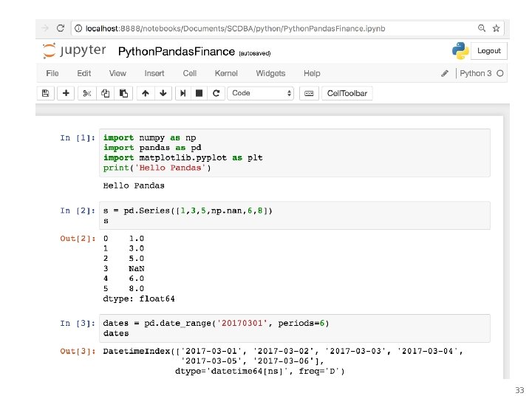Viewport: 532px width, 399px height.
Task: Open the Widgets menu
Action: click(x=270, y=73)
